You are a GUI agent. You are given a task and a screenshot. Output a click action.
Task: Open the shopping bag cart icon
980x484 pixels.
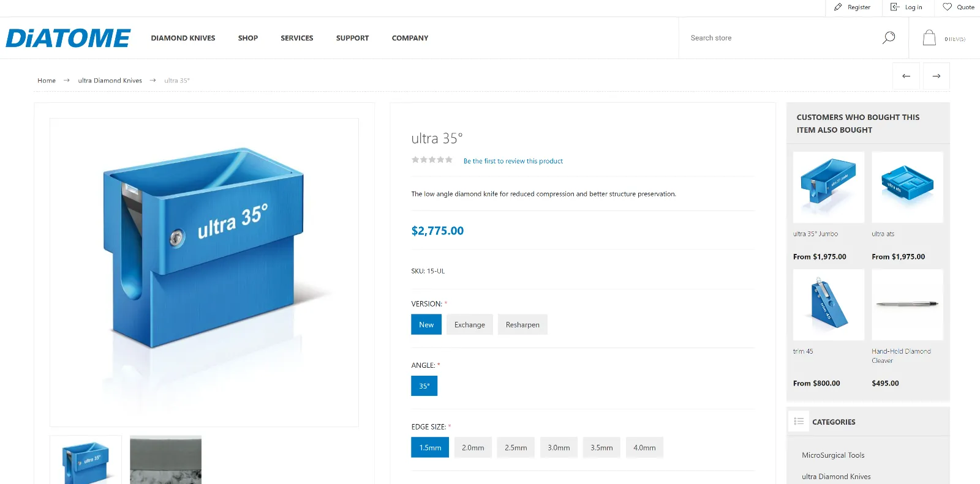(929, 38)
